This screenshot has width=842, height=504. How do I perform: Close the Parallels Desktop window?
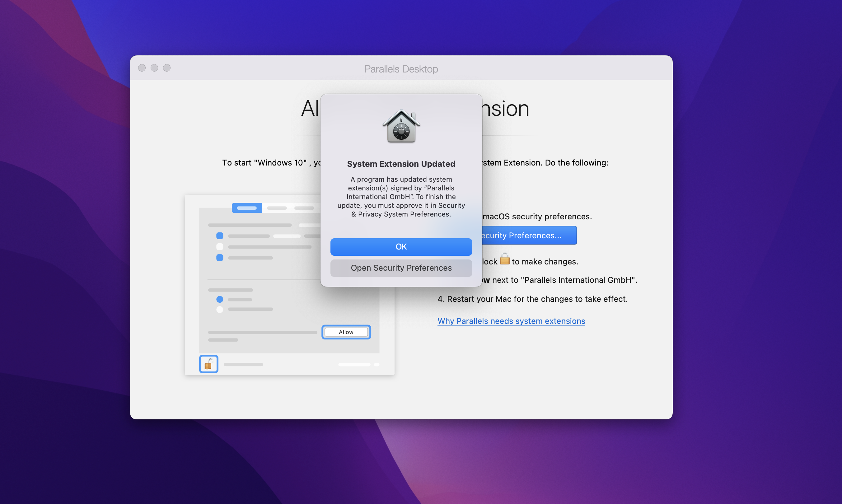tap(142, 68)
